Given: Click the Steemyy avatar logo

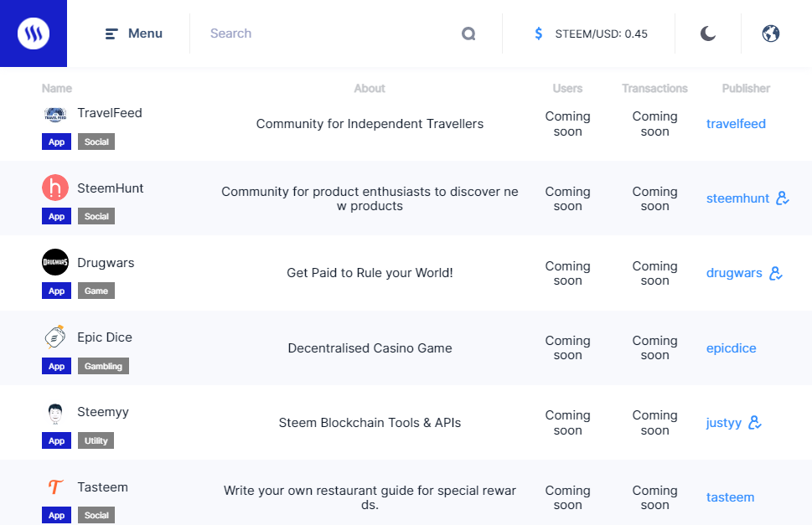Looking at the screenshot, I should 55,413.
